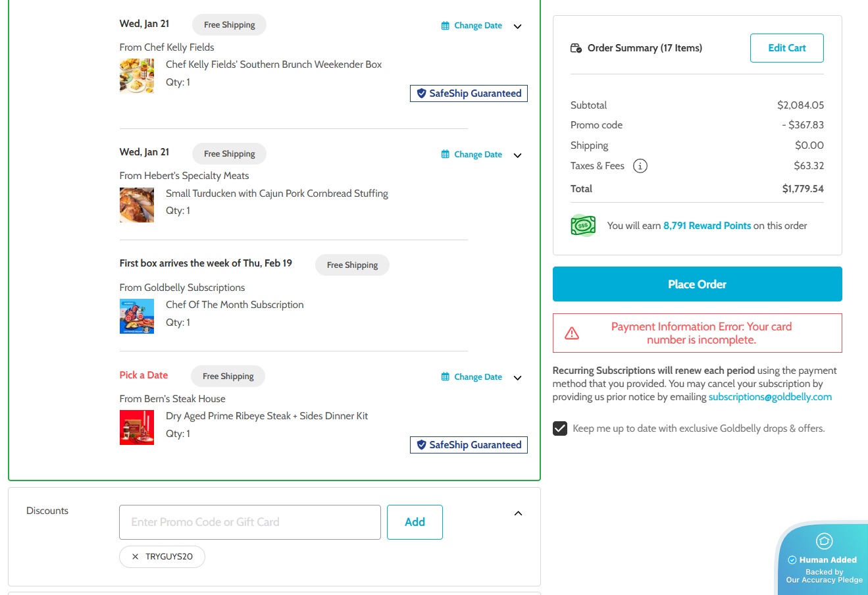Click the payment error warning icon
This screenshot has height=595, width=868.
tap(572, 333)
